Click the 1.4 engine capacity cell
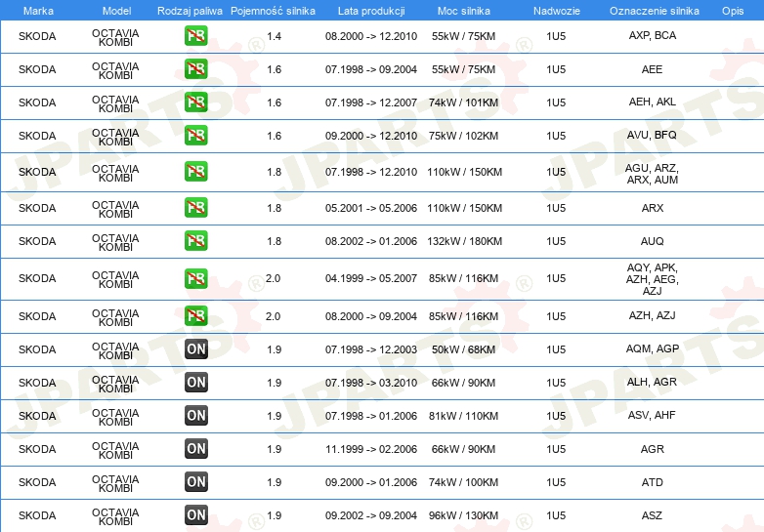The height and width of the screenshot is (532, 764). pos(274,36)
